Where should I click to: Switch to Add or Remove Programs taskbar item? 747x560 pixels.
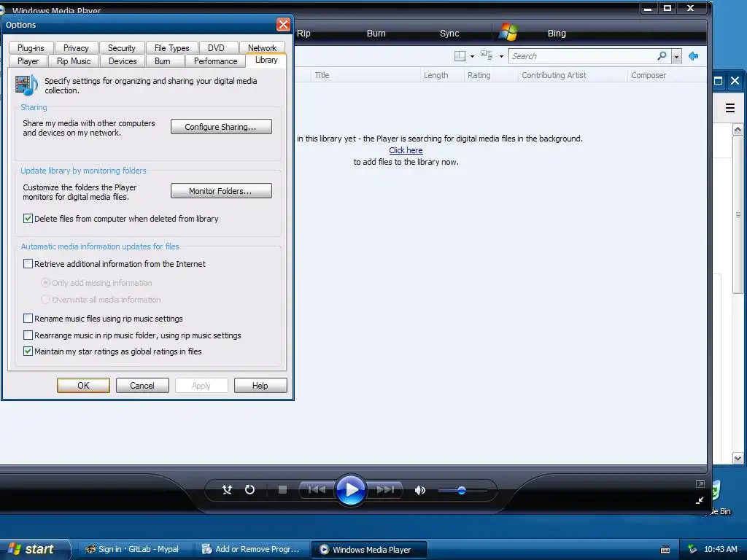tap(252, 549)
